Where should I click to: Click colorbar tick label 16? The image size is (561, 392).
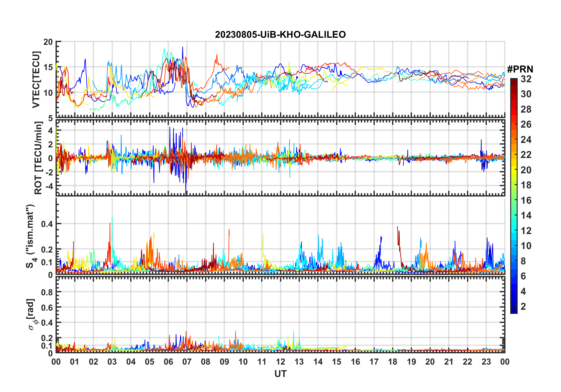point(526,200)
